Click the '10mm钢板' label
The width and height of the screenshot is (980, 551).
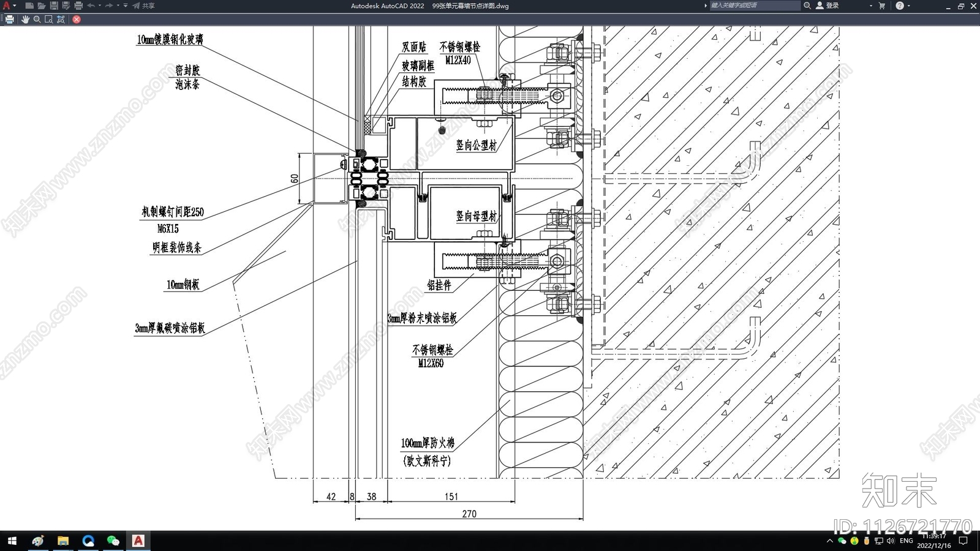click(x=183, y=285)
